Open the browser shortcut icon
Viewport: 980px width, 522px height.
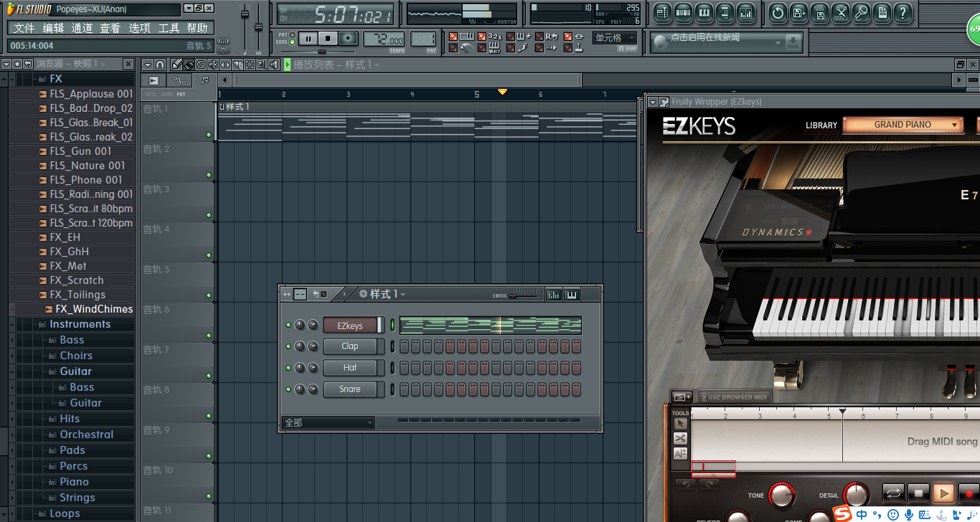(725, 13)
